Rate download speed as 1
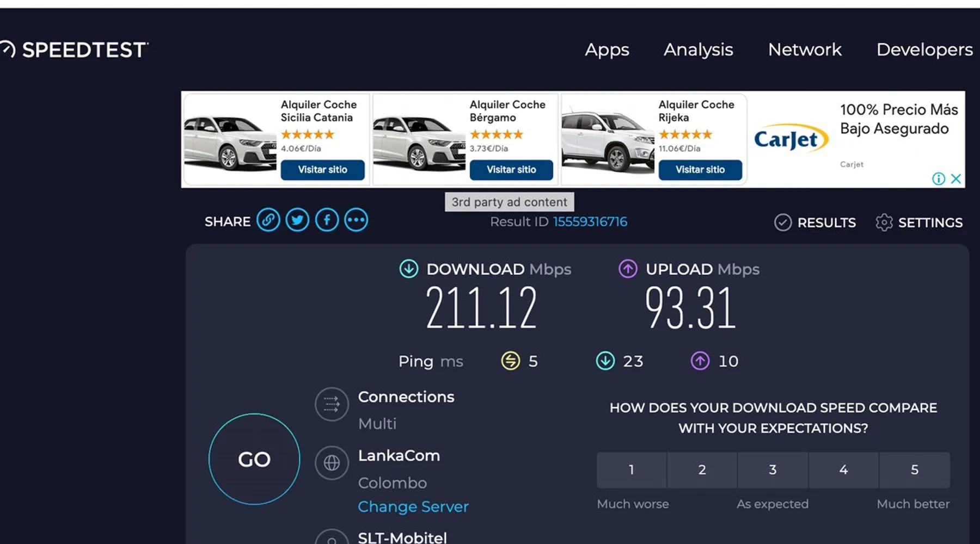The image size is (980, 544). pyautogui.click(x=632, y=469)
